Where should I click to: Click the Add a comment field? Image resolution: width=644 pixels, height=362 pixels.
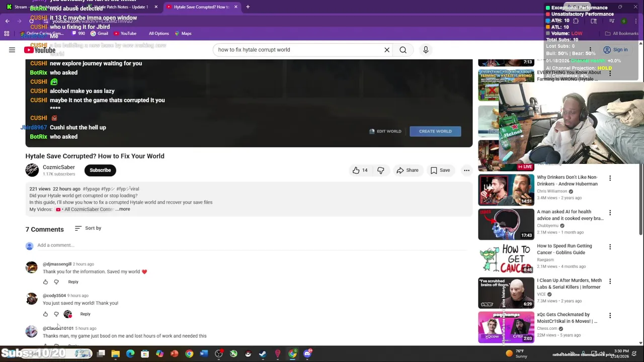tap(252, 245)
